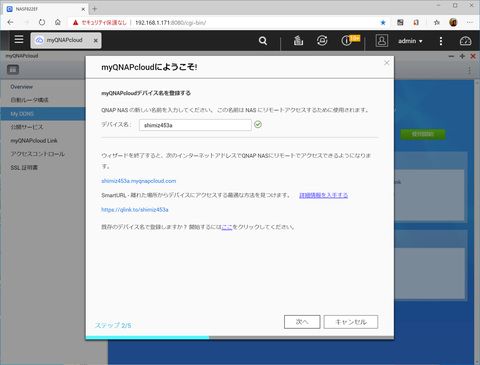Close the myQNAPcloud app window
The height and width of the screenshot is (365, 480).
473,56
